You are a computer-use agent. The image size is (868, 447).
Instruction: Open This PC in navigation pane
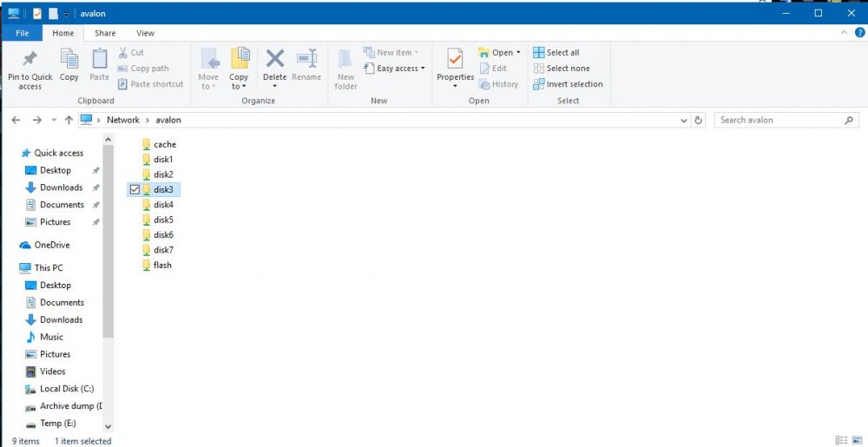coord(42,267)
